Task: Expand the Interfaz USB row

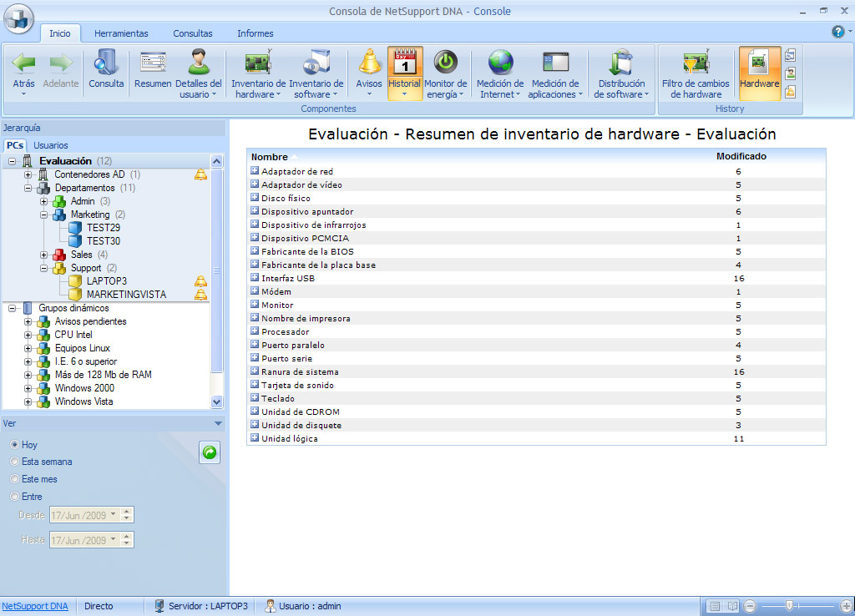Action: (255, 277)
